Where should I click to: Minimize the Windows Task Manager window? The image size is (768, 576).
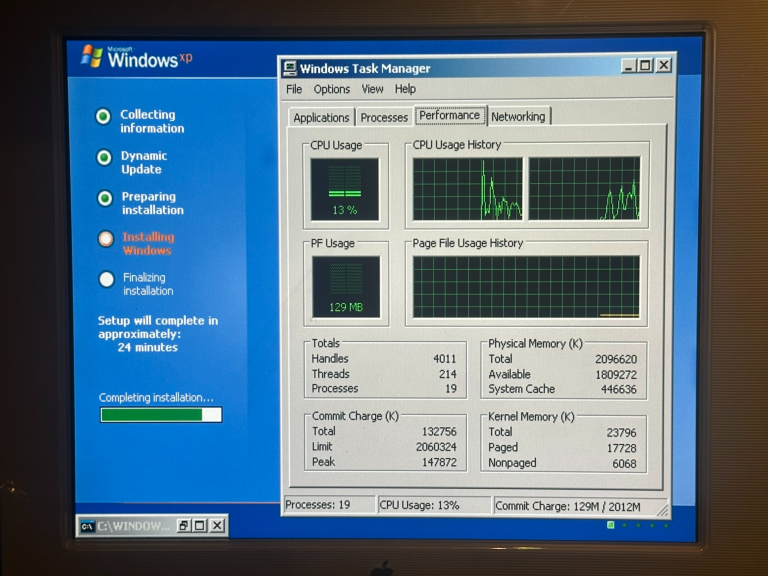click(628, 66)
